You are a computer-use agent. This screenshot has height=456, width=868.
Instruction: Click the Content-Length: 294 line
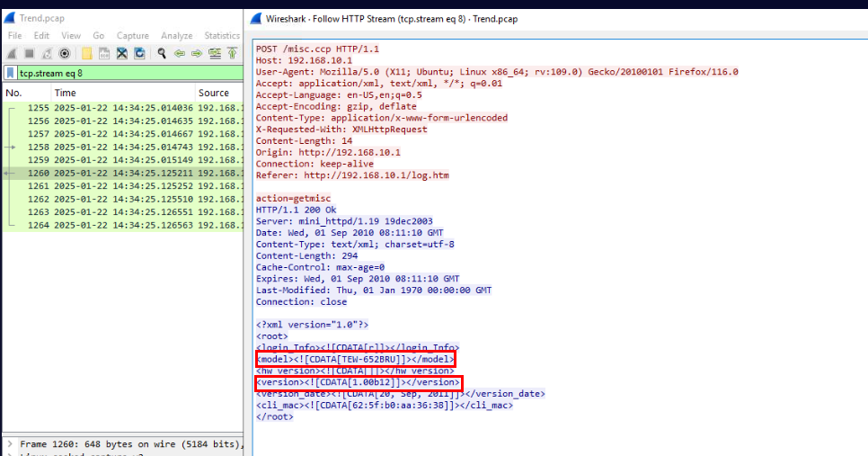point(306,256)
